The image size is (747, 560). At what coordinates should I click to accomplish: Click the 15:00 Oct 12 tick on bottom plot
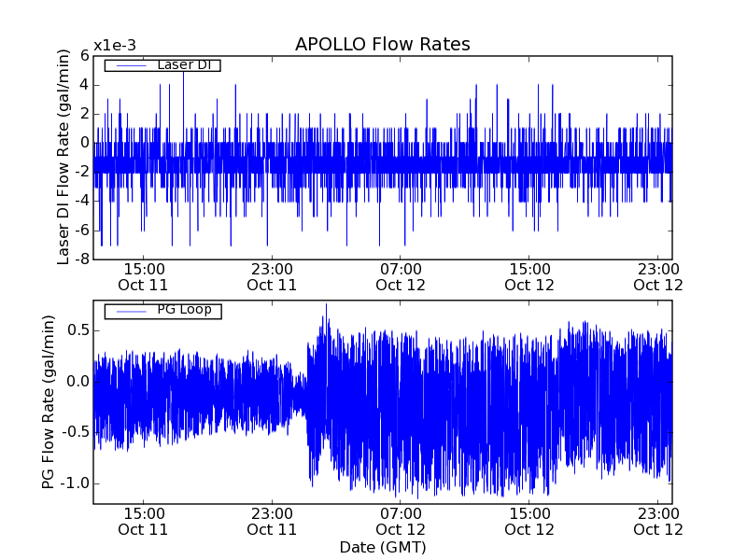[530, 521]
